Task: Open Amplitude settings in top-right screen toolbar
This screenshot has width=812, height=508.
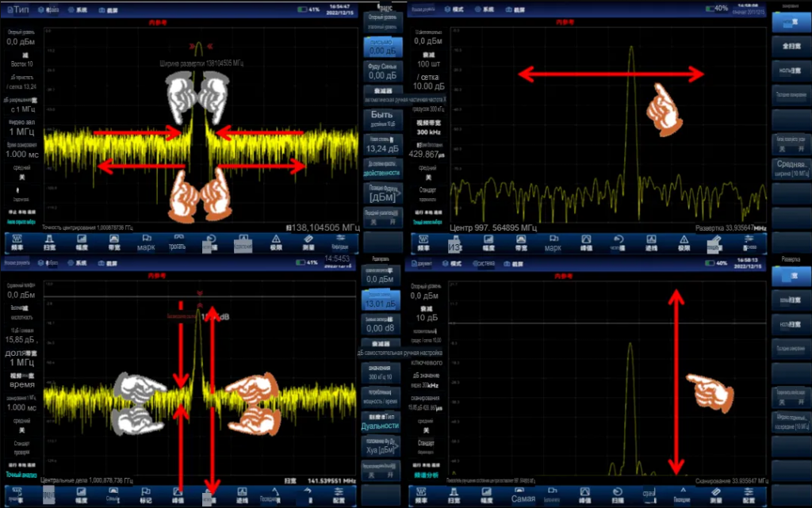Action: pos(488,243)
